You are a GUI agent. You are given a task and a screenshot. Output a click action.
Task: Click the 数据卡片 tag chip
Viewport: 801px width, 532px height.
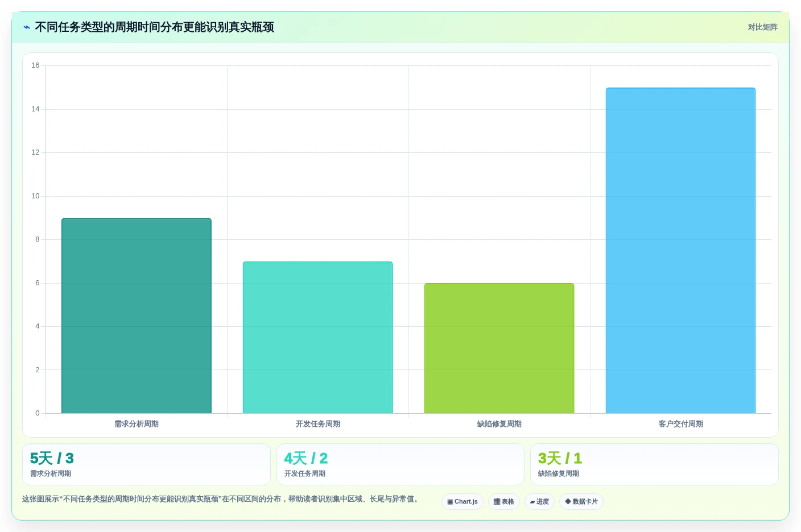581,501
